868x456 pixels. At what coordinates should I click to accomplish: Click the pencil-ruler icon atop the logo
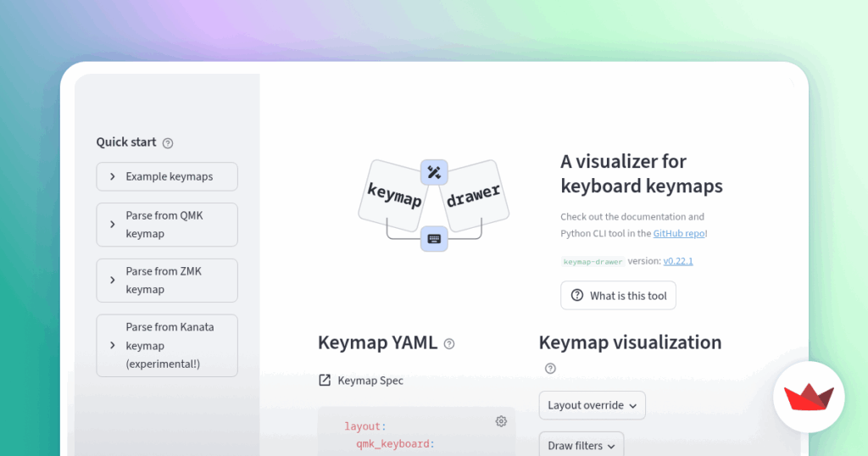[434, 173]
